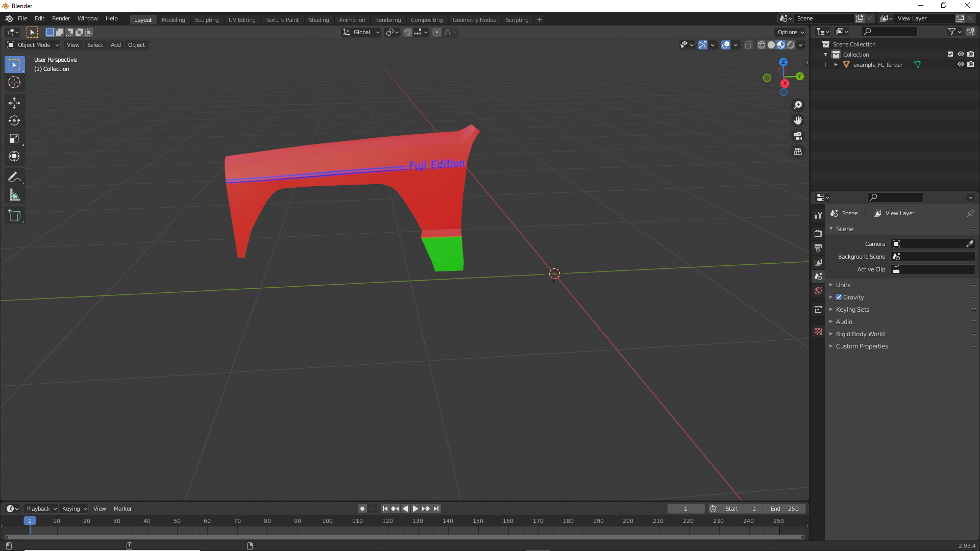Click the outliner search field
The width and height of the screenshot is (980, 551).
pos(889,32)
